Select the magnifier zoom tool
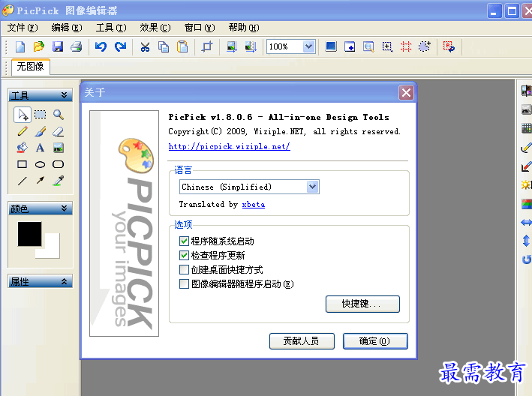This screenshot has width=532, height=396. click(59, 115)
